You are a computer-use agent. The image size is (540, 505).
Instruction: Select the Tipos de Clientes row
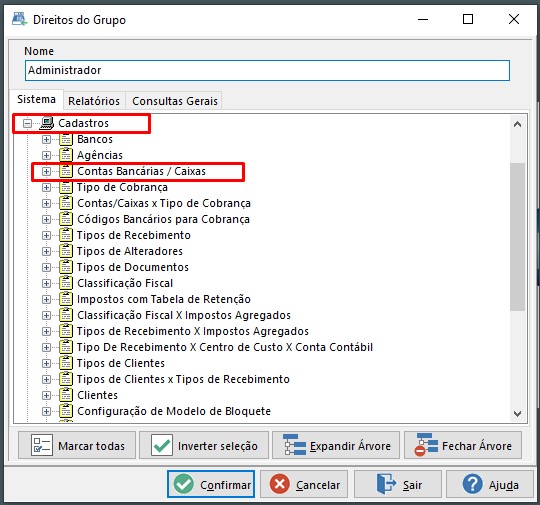pos(121,363)
